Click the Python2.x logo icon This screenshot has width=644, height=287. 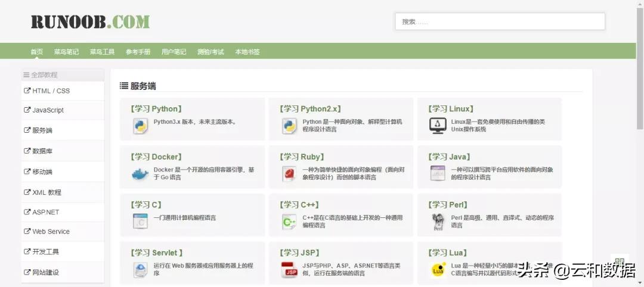coord(289,126)
